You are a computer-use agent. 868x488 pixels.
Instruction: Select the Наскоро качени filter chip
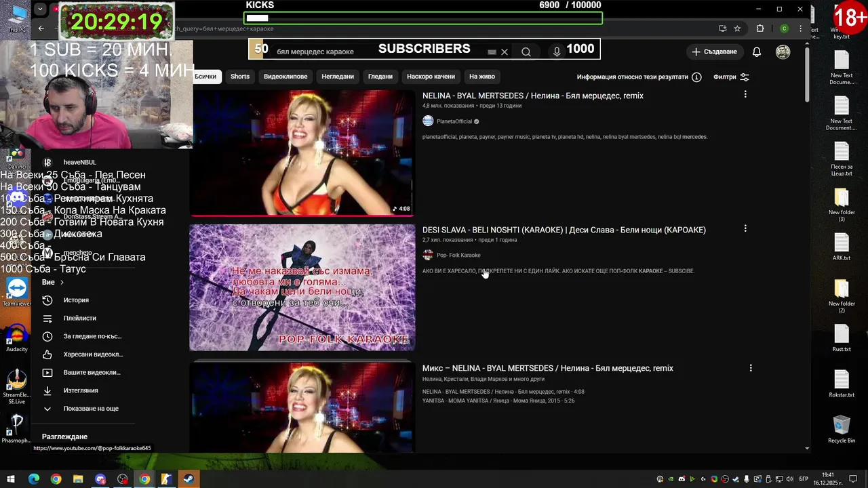pyautogui.click(x=431, y=77)
